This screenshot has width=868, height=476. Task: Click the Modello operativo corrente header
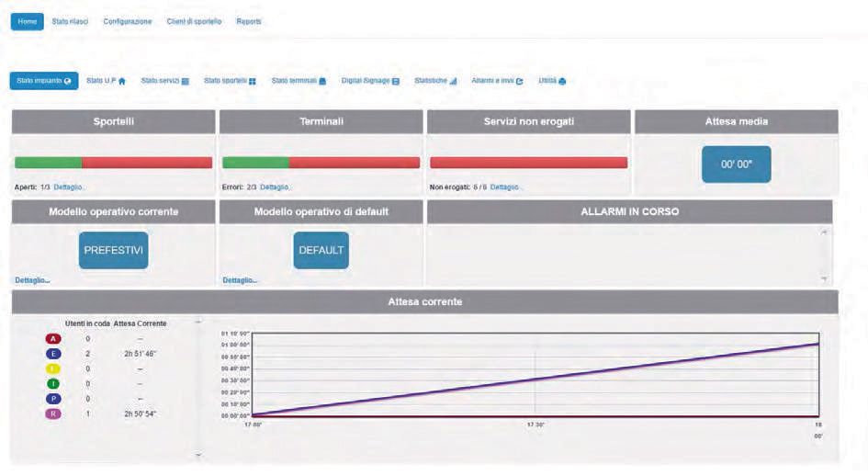(114, 211)
